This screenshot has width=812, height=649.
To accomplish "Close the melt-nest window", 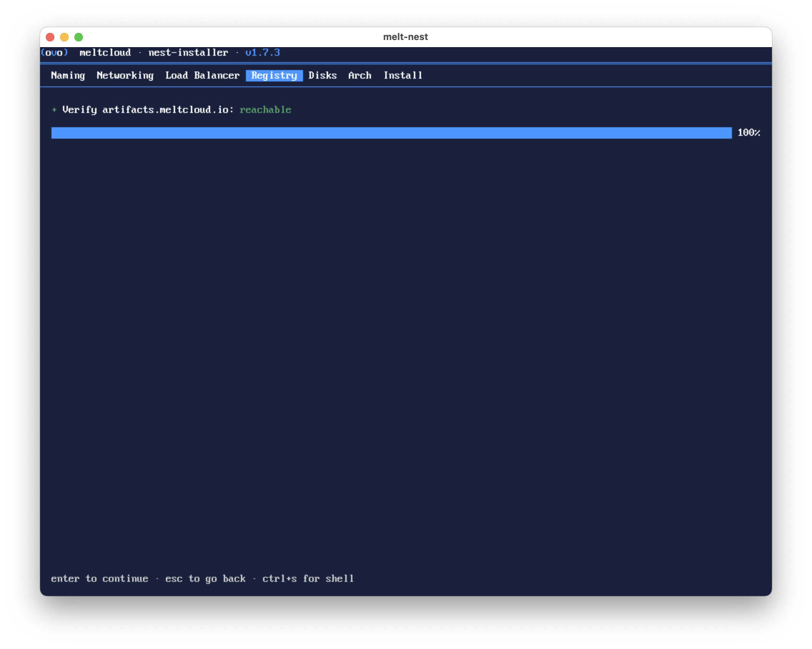I will point(50,37).
